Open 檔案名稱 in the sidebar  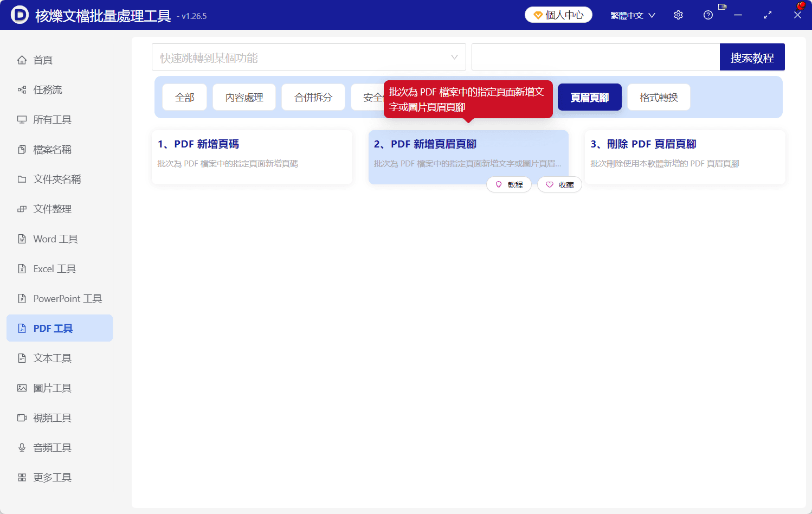tap(60, 150)
